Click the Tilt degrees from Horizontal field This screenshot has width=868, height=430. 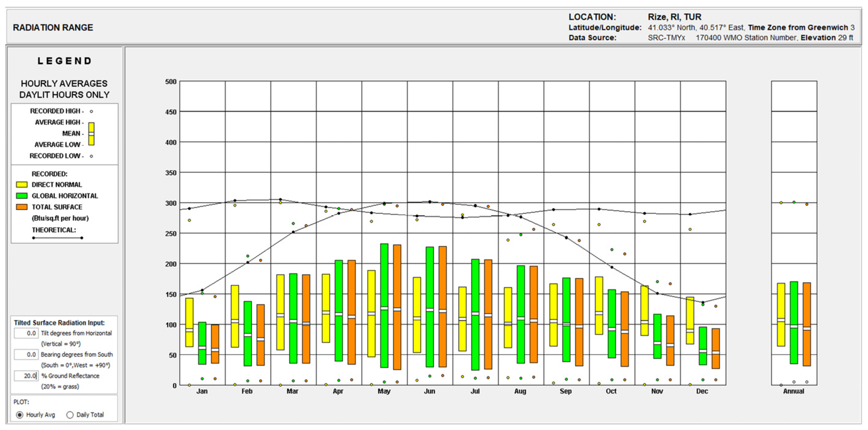point(26,333)
